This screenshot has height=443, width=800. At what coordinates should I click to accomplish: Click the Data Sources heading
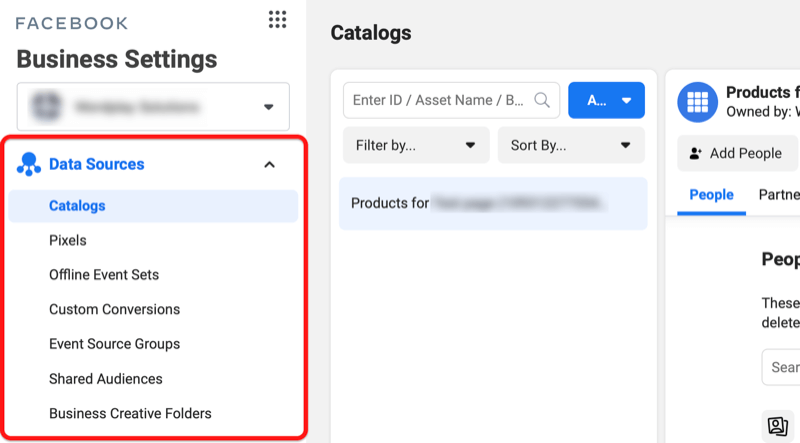[97, 164]
